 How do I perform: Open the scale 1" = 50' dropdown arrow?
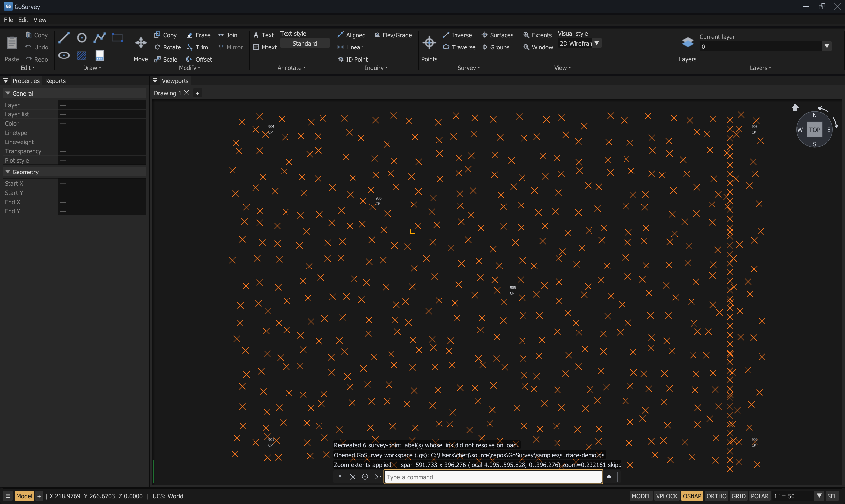[x=819, y=496]
